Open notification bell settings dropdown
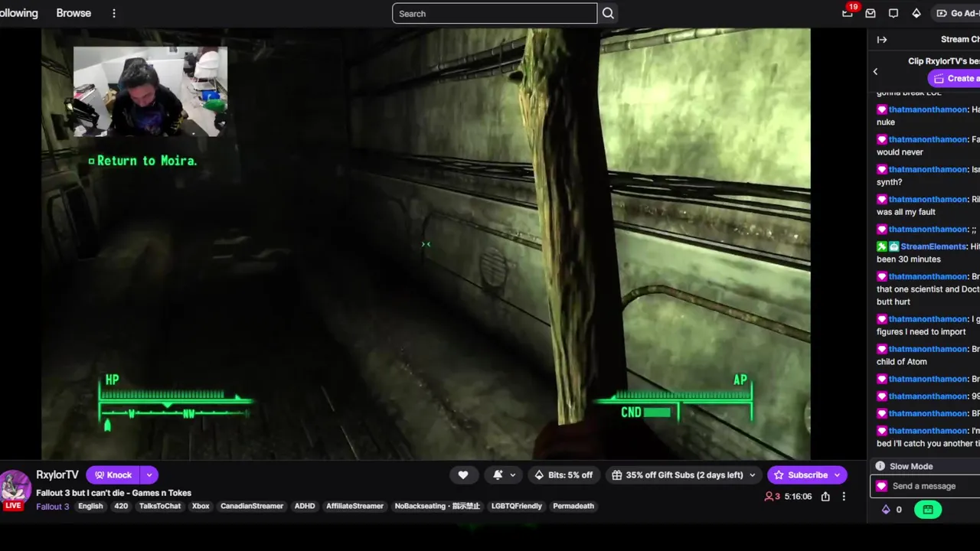The width and height of the screenshot is (980, 551). pyautogui.click(x=503, y=475)
